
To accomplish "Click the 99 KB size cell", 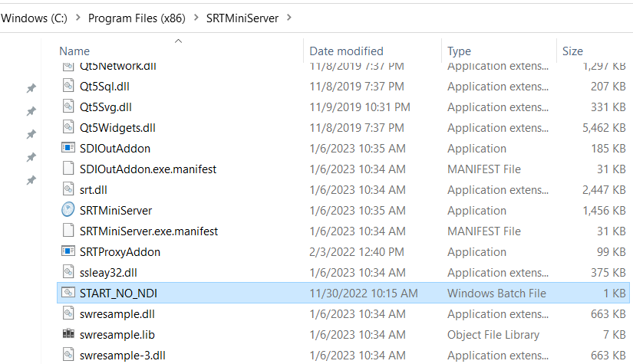I will tap(612, 252).
